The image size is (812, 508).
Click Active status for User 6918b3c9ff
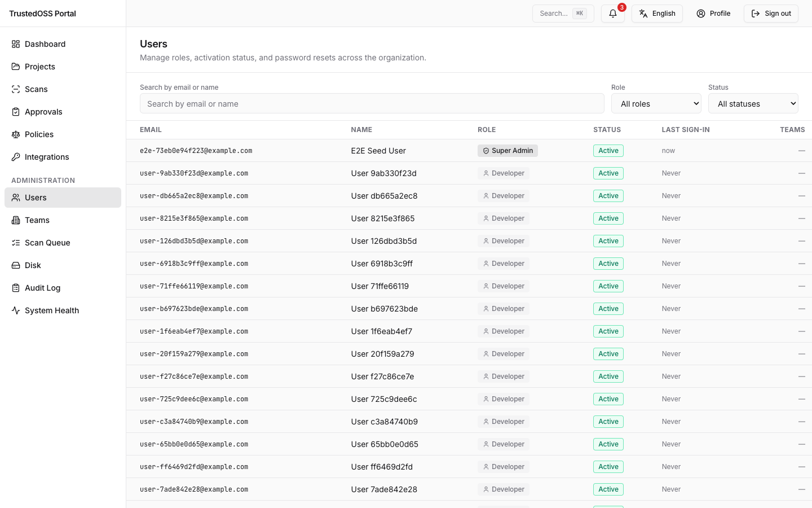click(608, 264)
